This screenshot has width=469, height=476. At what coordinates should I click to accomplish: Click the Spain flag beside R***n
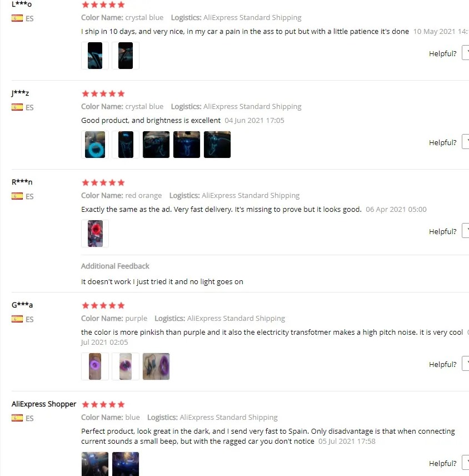tap(17, 196)
